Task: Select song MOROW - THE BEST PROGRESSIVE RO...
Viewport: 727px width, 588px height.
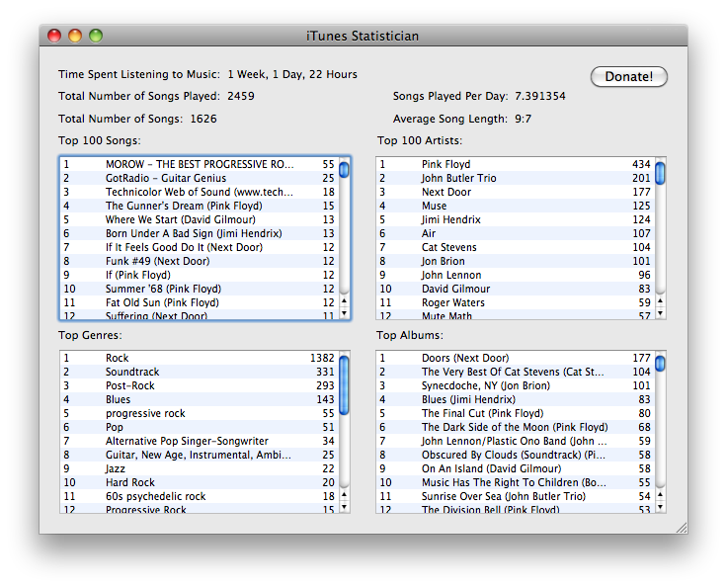Action: (200, 164)
